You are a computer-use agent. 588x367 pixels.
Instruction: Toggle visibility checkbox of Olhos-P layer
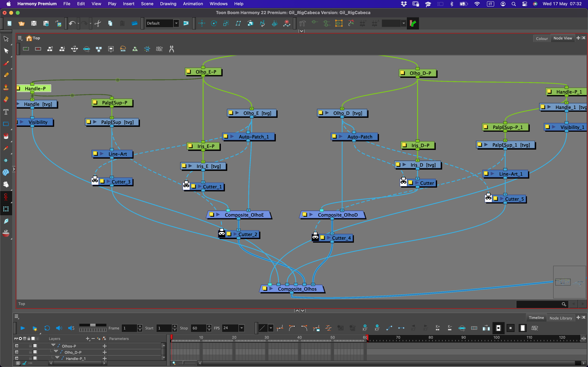coord(17,346)
